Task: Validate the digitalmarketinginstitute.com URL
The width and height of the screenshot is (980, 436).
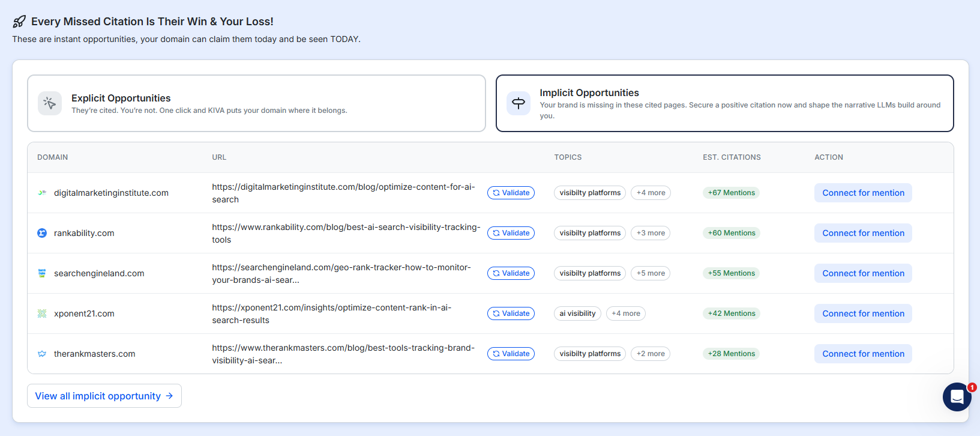Action: (511, 193)
